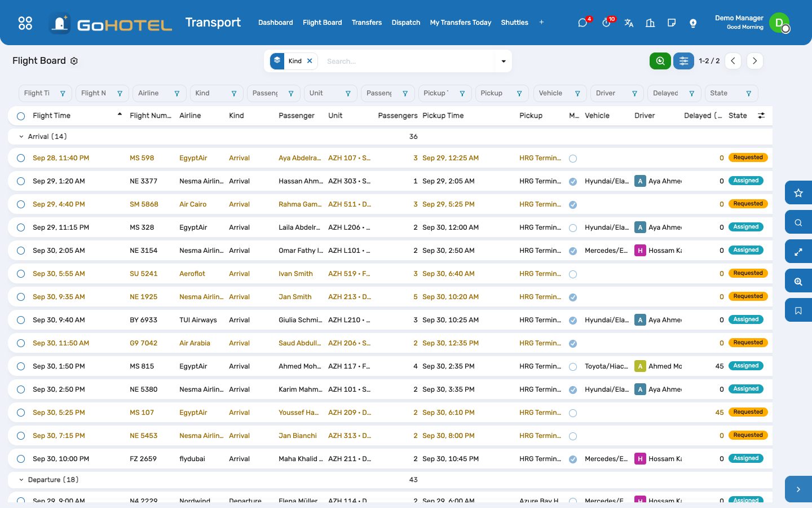Click the expand fullscreen side button
812x508 pixels.
click(798, 252)
